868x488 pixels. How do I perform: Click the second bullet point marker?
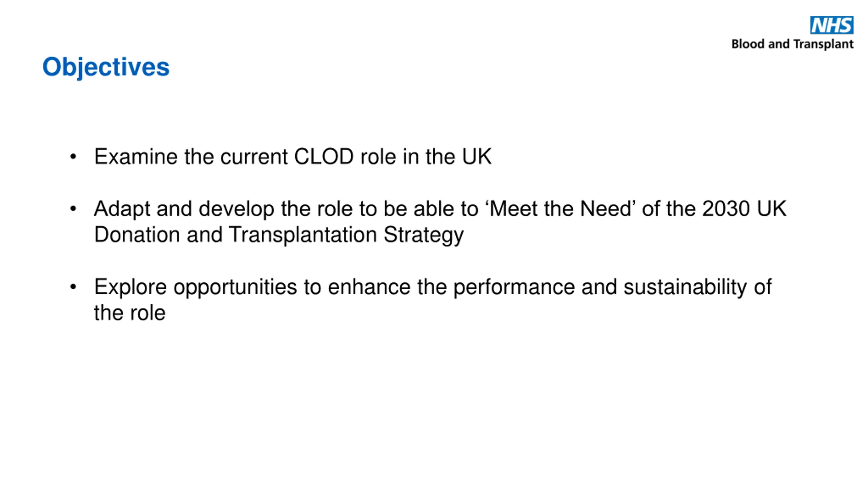[73, 209]
